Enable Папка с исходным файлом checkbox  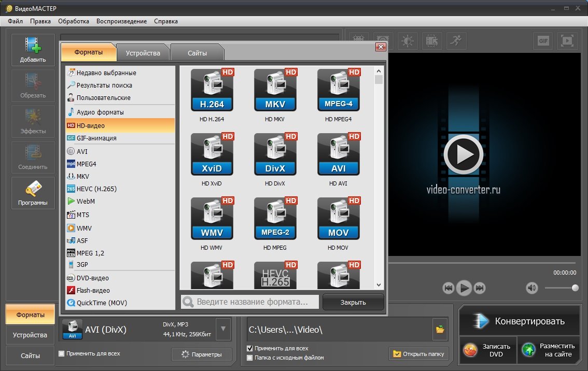[250, 358]
